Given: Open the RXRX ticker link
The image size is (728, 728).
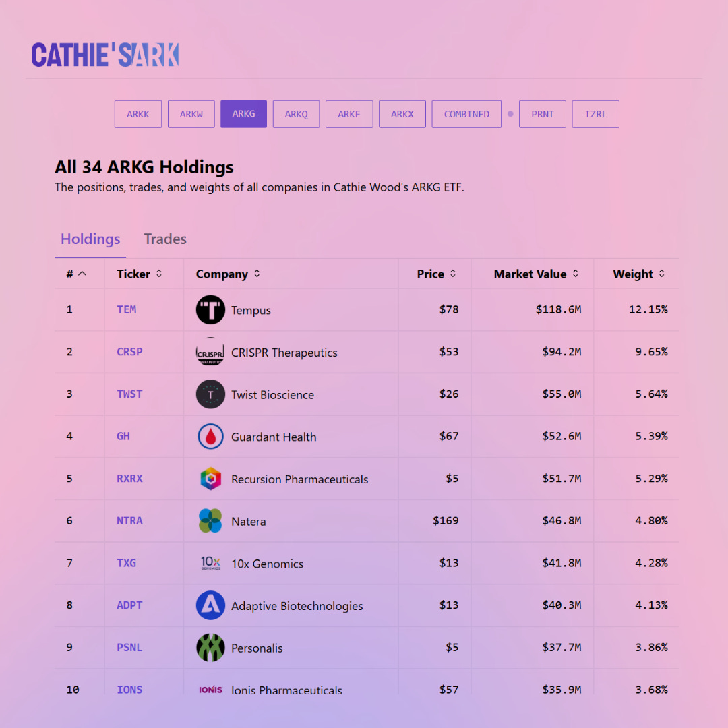Looking at the screenshot, I should 129,479.
